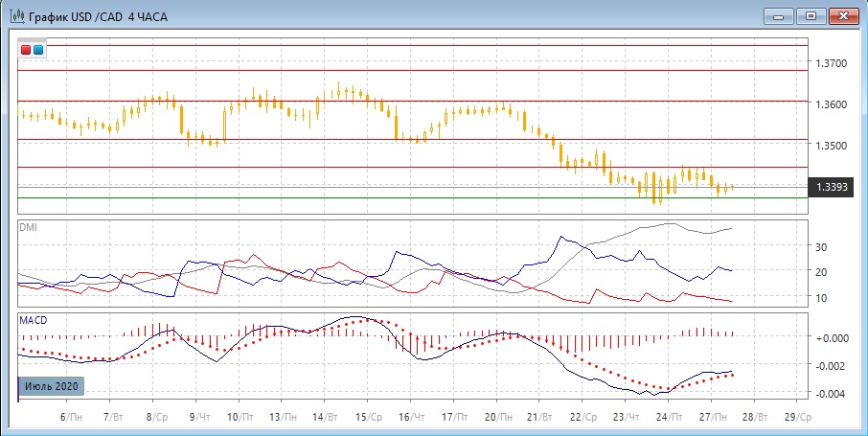Click the 17/Пт date on time axis

click(456, 416)
